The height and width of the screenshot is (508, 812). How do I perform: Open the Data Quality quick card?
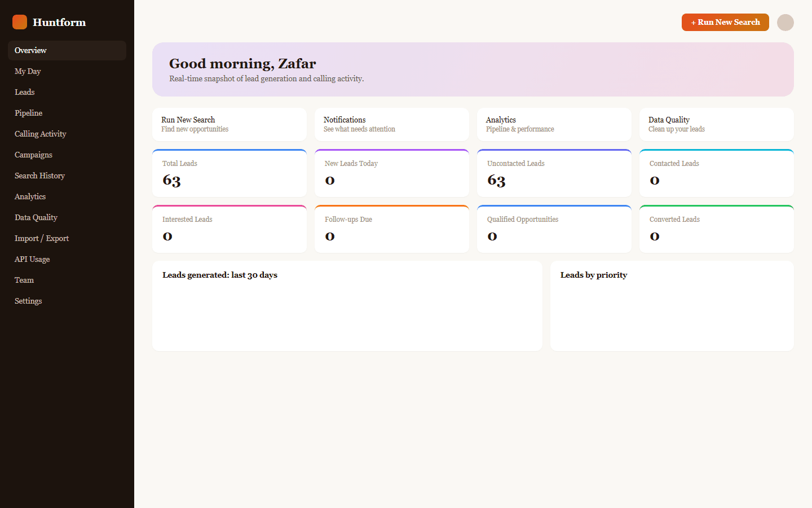[x=717, y=124]
